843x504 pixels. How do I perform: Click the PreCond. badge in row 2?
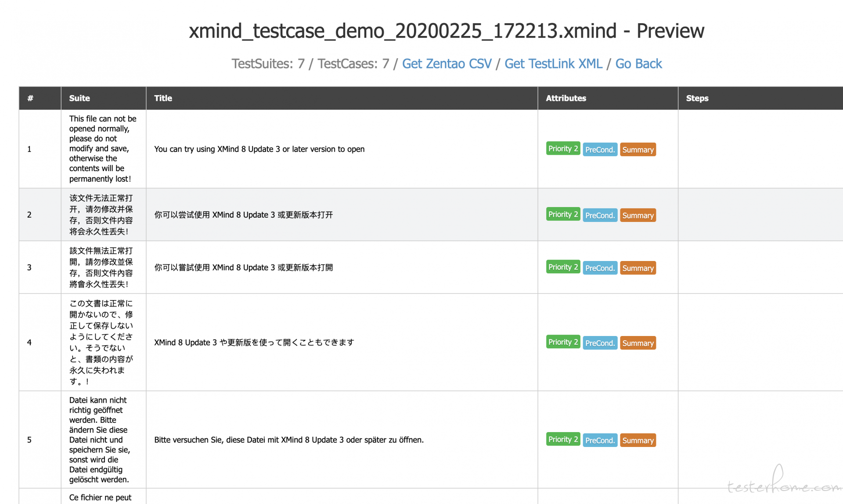pos(600,215)
